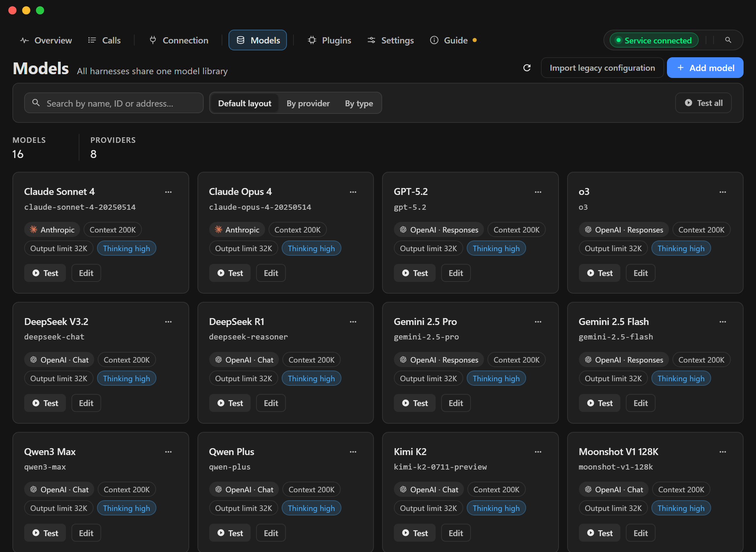756x552 pixels.
Task: Edit the Claude Opus 4 model
Action: tap(271, 273)
